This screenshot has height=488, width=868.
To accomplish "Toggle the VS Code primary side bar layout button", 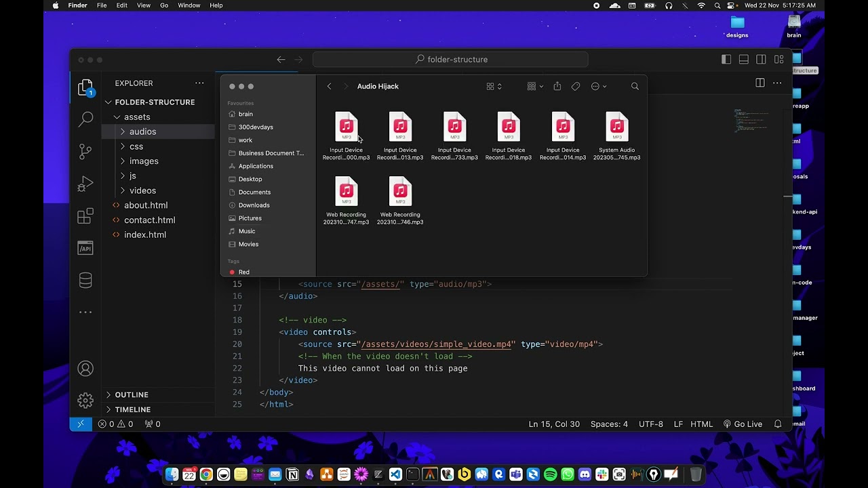I will coord(726,60).
